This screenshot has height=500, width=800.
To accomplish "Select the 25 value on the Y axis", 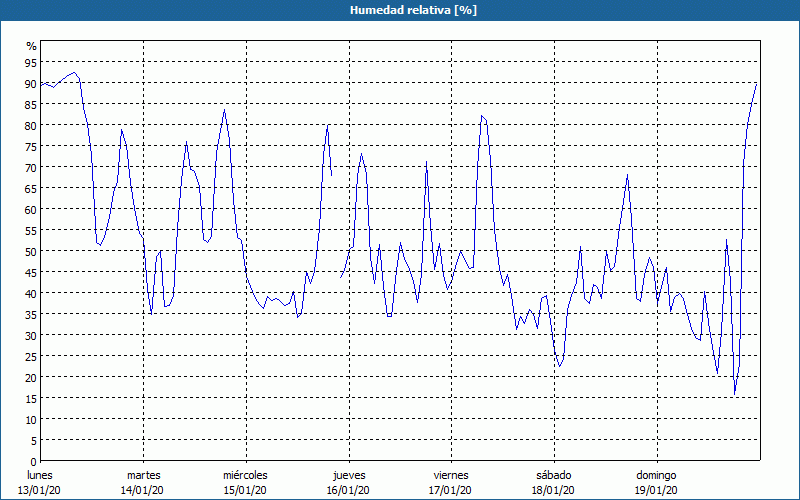I will tap(31, 357).
